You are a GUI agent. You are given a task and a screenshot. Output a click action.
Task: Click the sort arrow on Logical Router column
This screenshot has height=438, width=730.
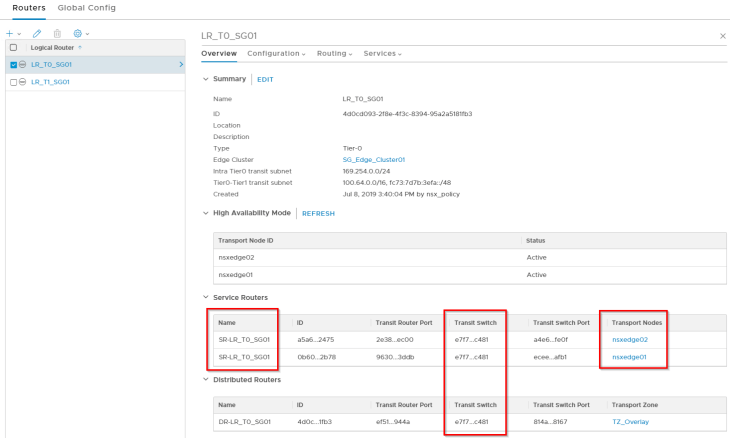click(x=80, y=47)
